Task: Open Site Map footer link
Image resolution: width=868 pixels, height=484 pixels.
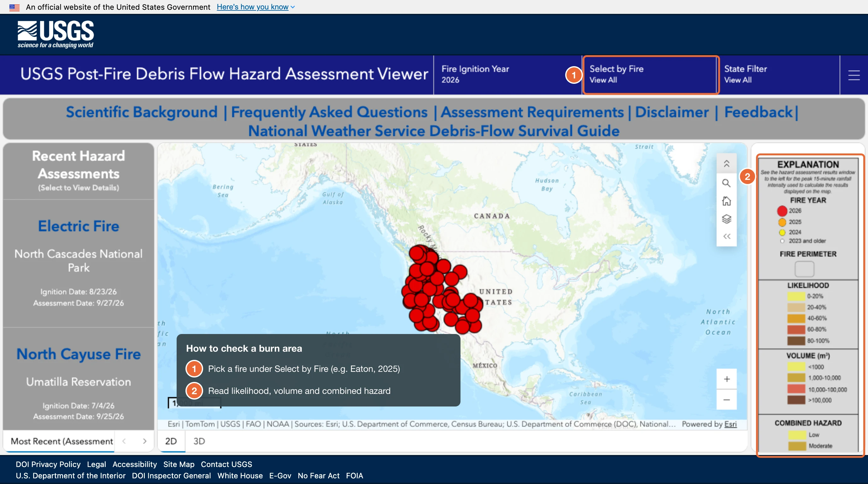Action: [179, 464]
